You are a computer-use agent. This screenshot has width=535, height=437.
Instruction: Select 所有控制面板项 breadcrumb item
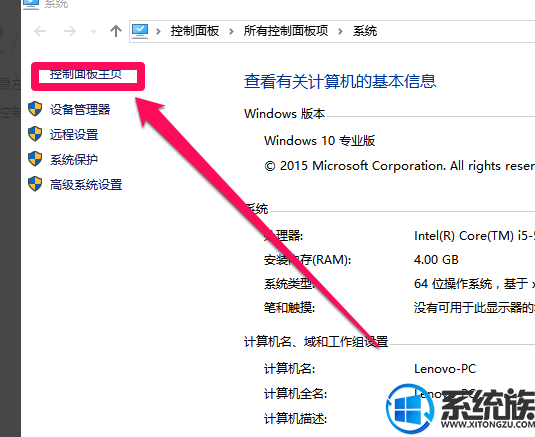pyautogui.click(x=286, y=31)
